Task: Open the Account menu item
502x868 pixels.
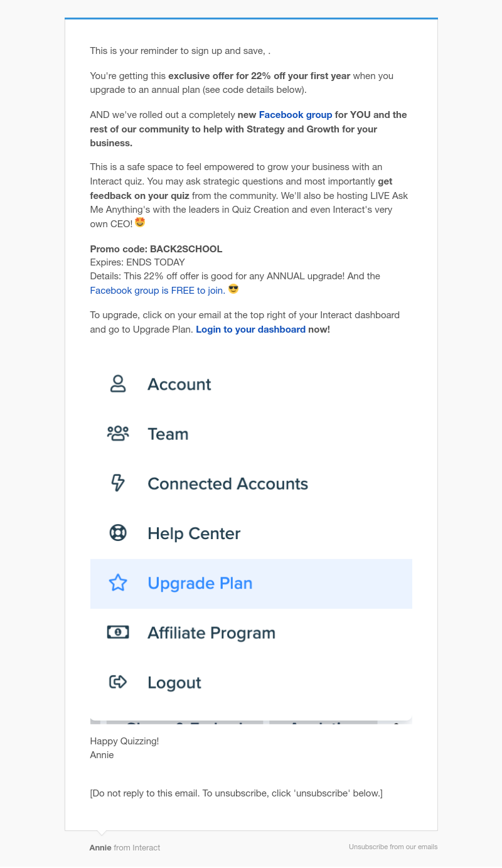Action: 251,384
